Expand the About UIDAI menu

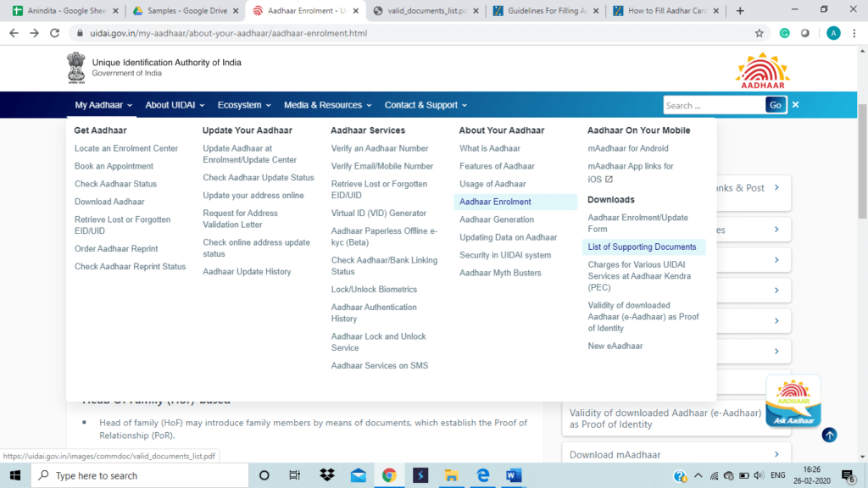click(175, 105)
